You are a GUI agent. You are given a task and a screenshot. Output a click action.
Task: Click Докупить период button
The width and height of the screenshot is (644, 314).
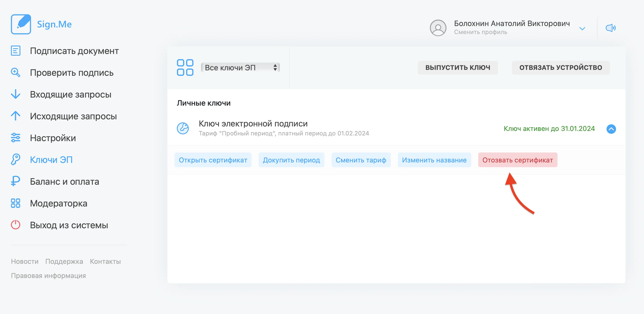click(291, 160)
